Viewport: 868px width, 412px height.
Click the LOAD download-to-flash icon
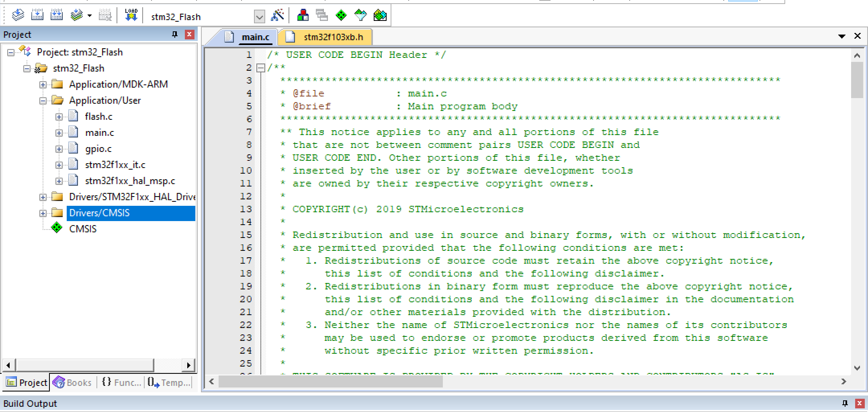point(131,16)
